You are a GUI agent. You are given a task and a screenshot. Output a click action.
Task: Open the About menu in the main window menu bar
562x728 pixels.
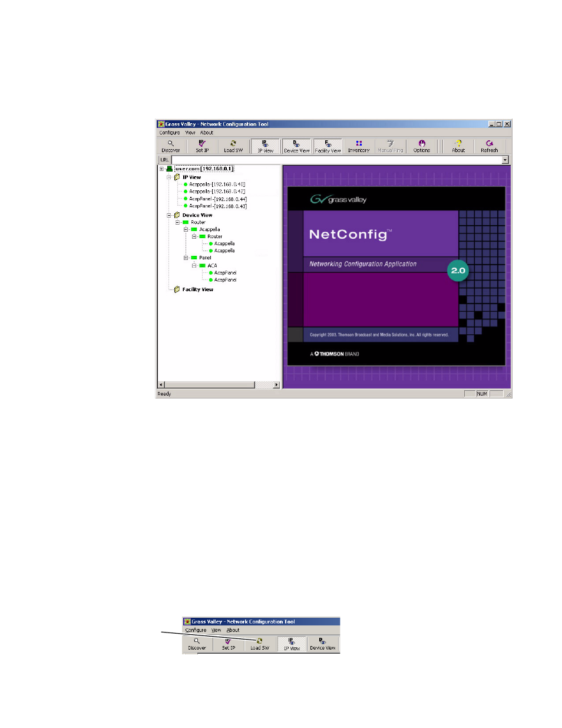pyautogui.click(x=207, y=133)
